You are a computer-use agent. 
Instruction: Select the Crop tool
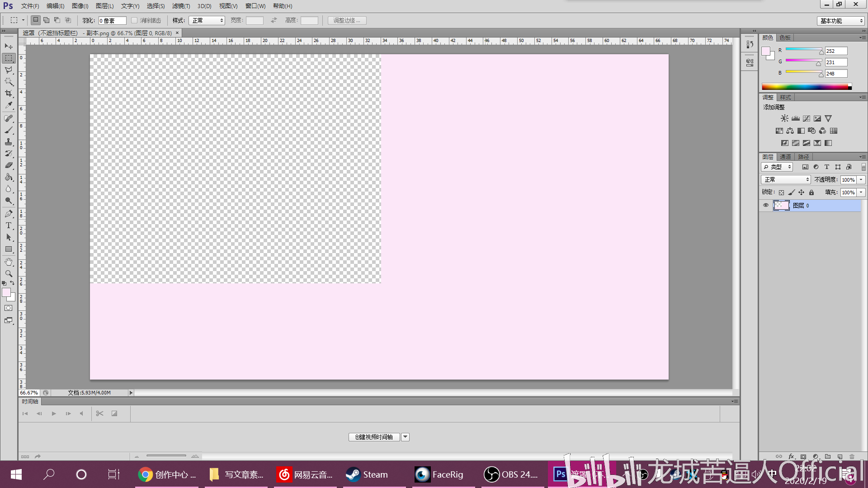(x=9, y=94)
